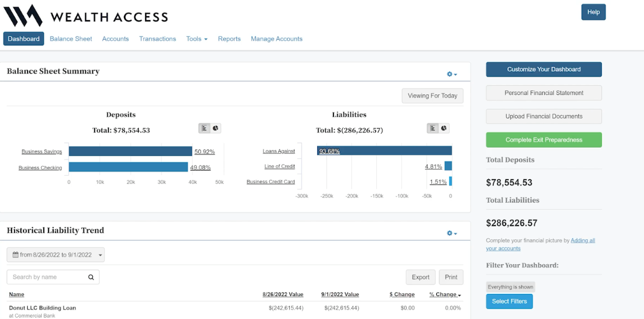This screenshot has width=644, height=319.
Task: Open the date range dropdown
Action: pos(56,255)
